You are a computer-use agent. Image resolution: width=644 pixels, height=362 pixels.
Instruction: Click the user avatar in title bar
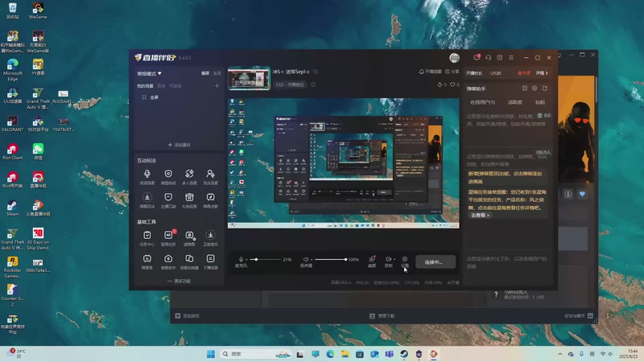click(454, 58)
